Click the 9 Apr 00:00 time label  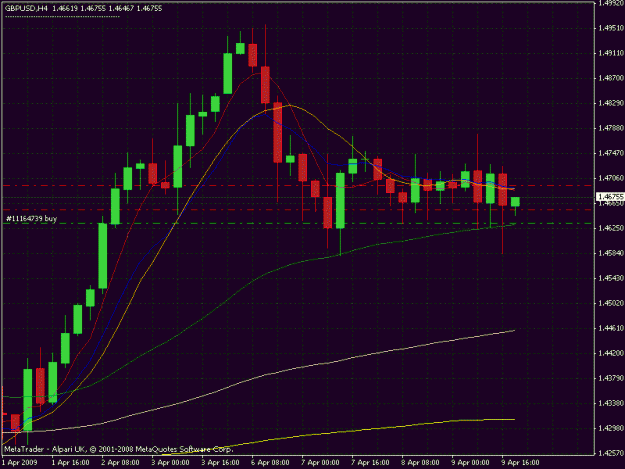(x=470, y=463)
